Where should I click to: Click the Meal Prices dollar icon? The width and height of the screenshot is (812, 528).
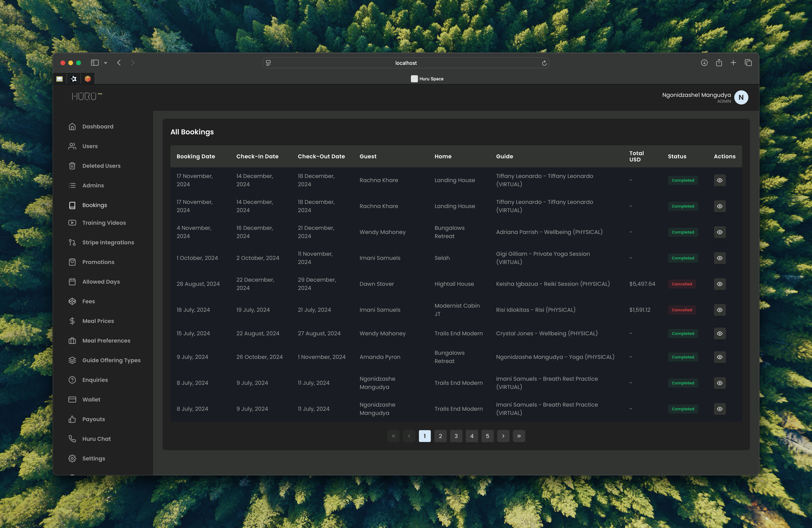72,321
